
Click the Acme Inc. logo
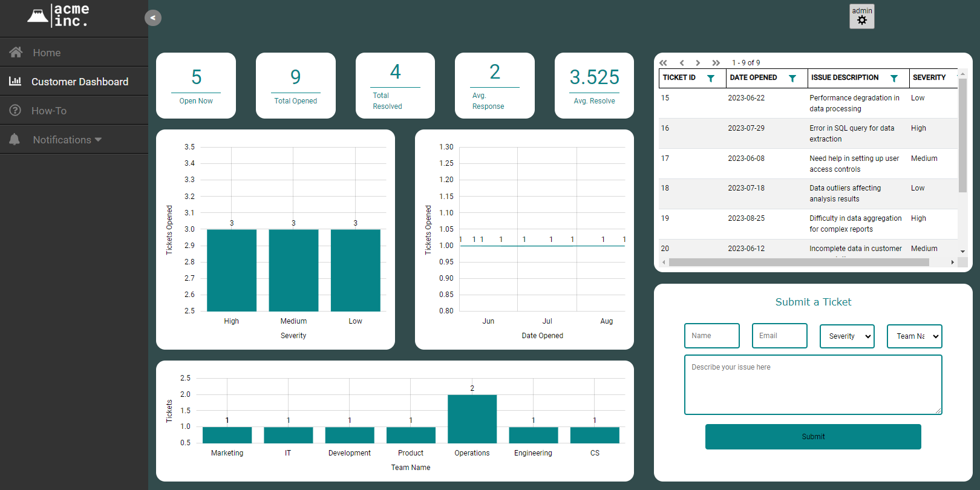tap(58, 16)
